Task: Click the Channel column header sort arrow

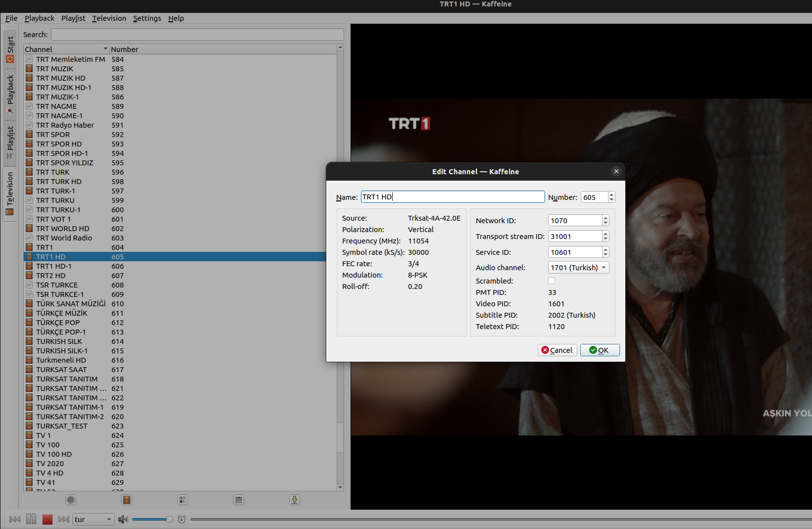Action: [x=105, y=49]
